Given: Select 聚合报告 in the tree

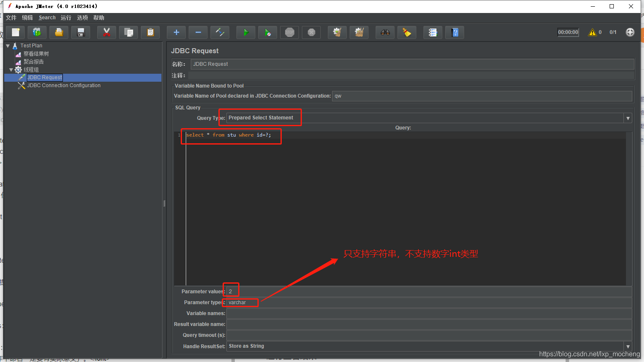Looking at the screenshot, I should (x=34, y=62).
